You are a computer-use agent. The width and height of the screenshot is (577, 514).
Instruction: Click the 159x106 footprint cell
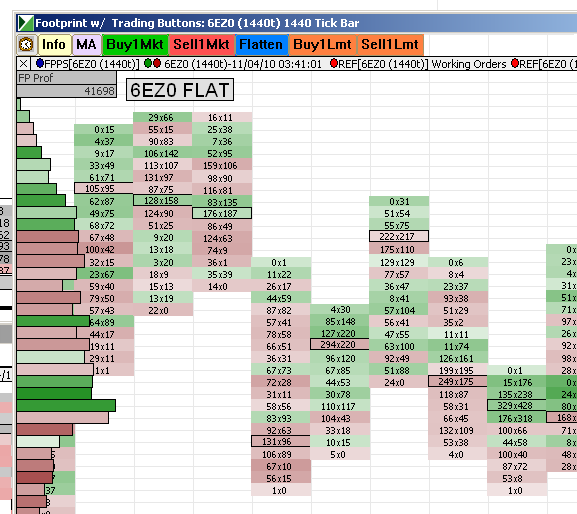point(222,166)
